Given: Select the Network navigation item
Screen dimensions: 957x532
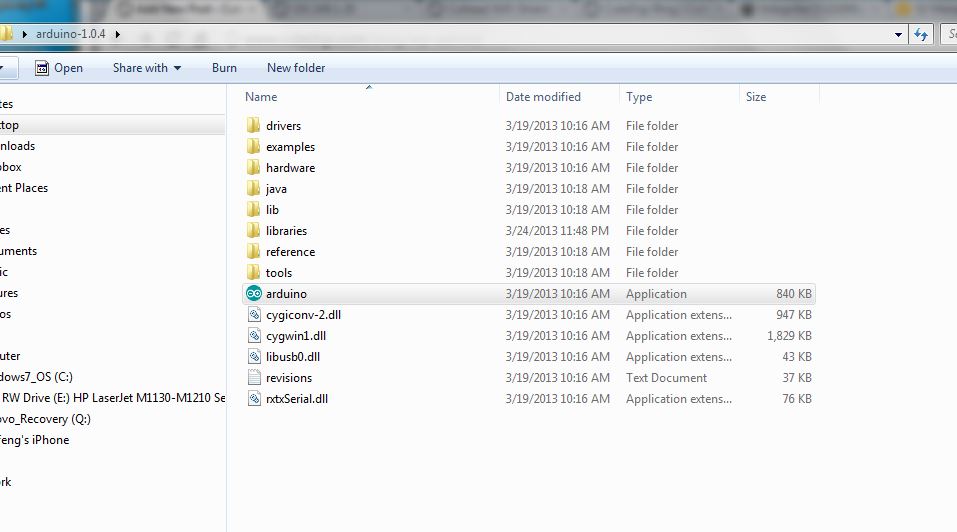Looking at the screenshot, I should [5, 481].
